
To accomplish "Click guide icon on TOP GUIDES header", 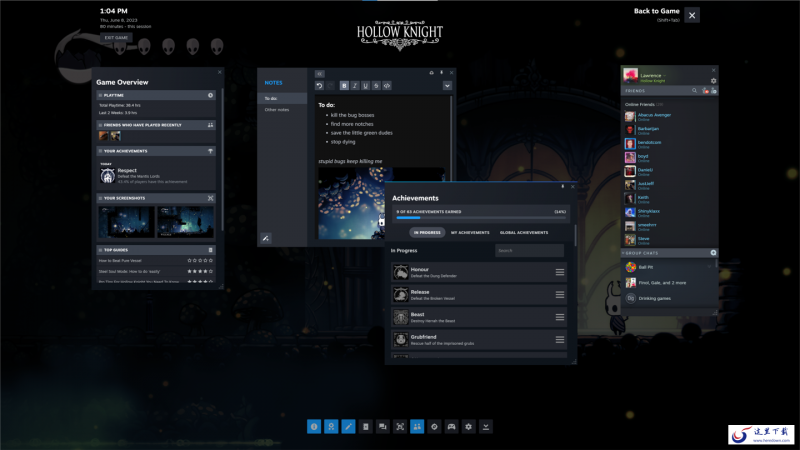I will coord(210,250).
